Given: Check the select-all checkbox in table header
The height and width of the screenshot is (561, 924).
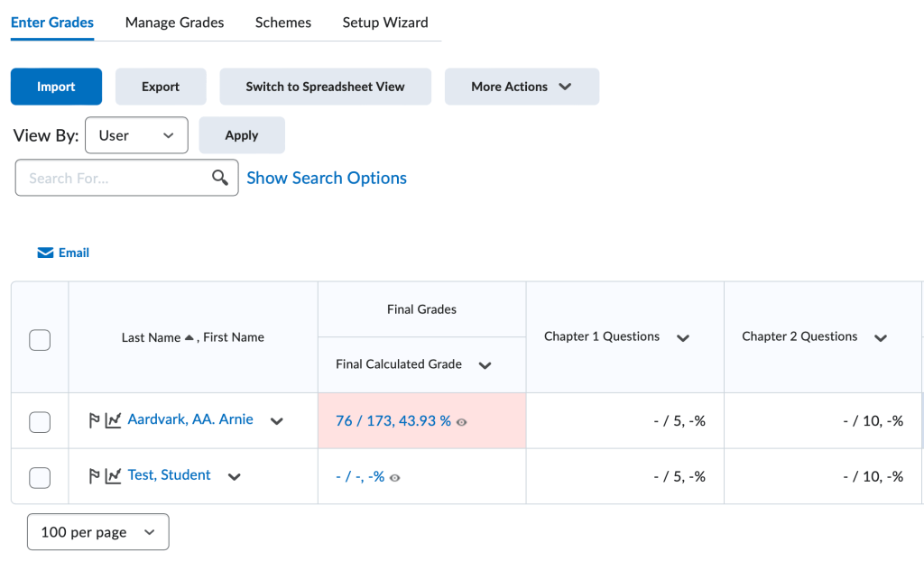Looking at the screenshot, I should [x=39, y=339].
